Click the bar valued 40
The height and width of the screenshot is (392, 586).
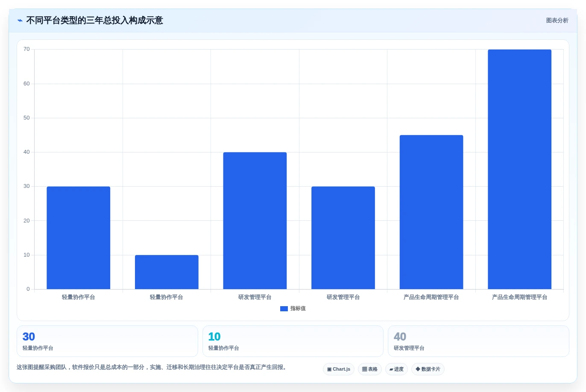point(255,221)
